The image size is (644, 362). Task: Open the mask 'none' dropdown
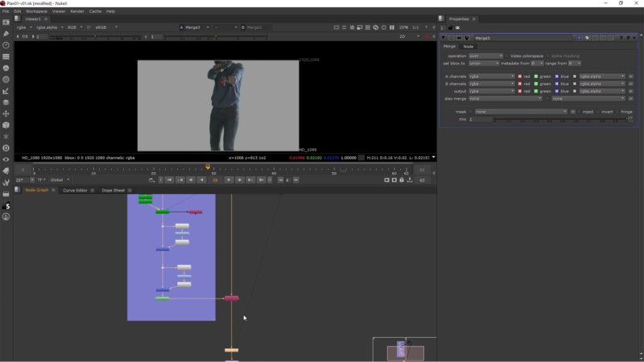pos(521,112)
